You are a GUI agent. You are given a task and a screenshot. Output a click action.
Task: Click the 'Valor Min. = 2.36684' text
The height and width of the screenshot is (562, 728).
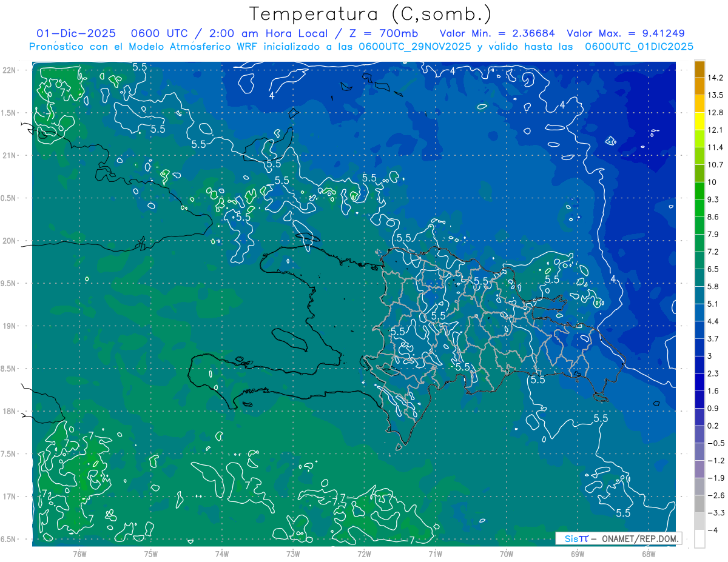point(497,33)
